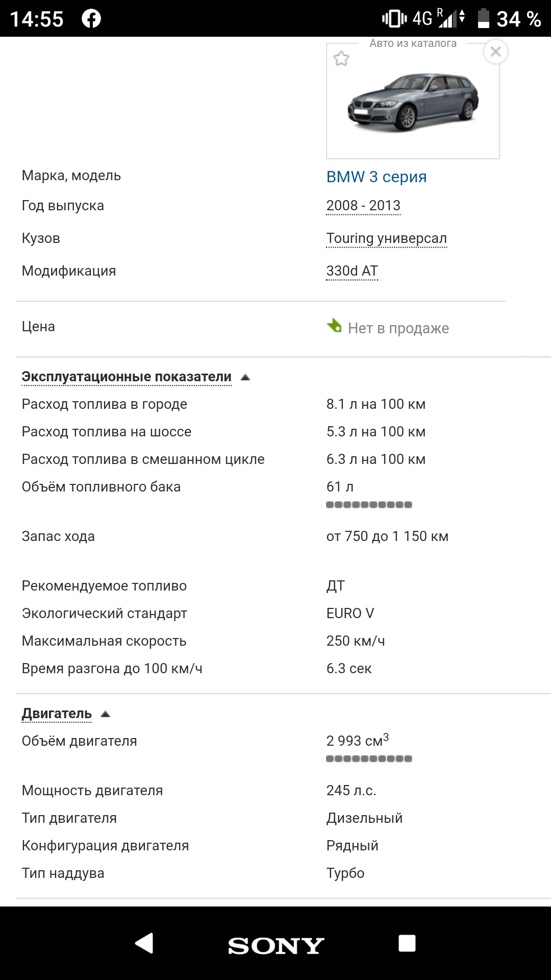Click the green price tag icon
The image size is (551, 980).
click(x=335, y=325)
